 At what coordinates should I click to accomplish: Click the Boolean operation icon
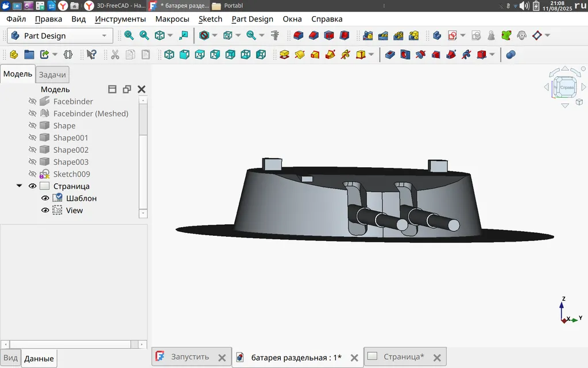510,55
